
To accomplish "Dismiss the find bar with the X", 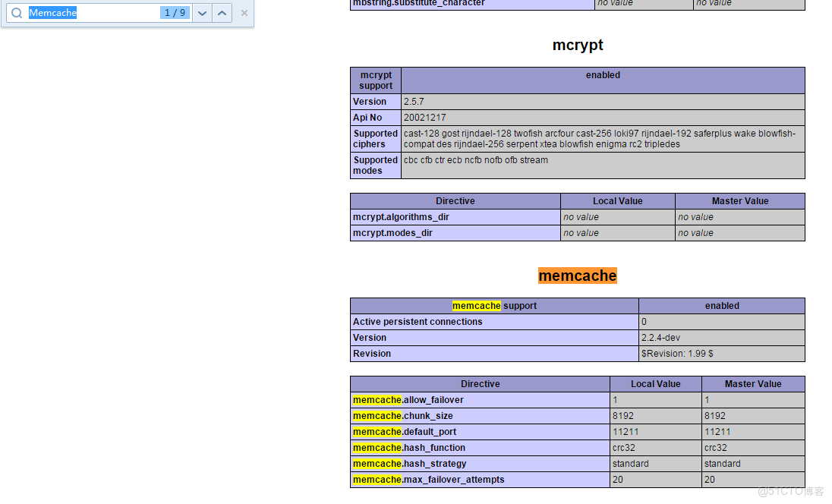I will 242,13.
